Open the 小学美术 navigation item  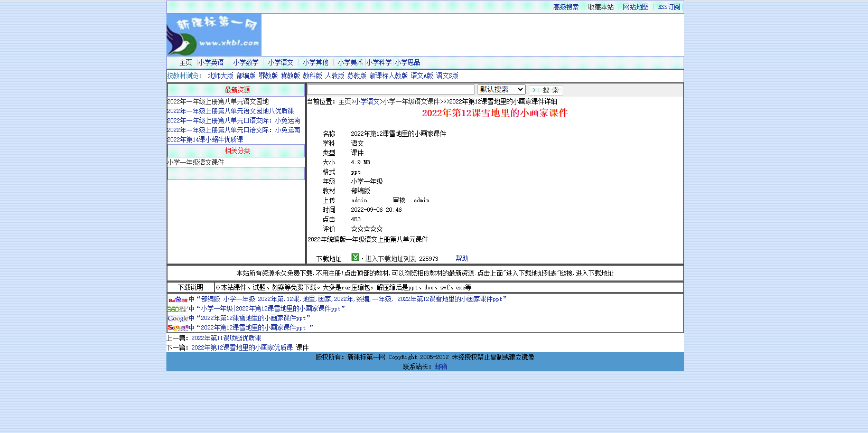[351, 62]
